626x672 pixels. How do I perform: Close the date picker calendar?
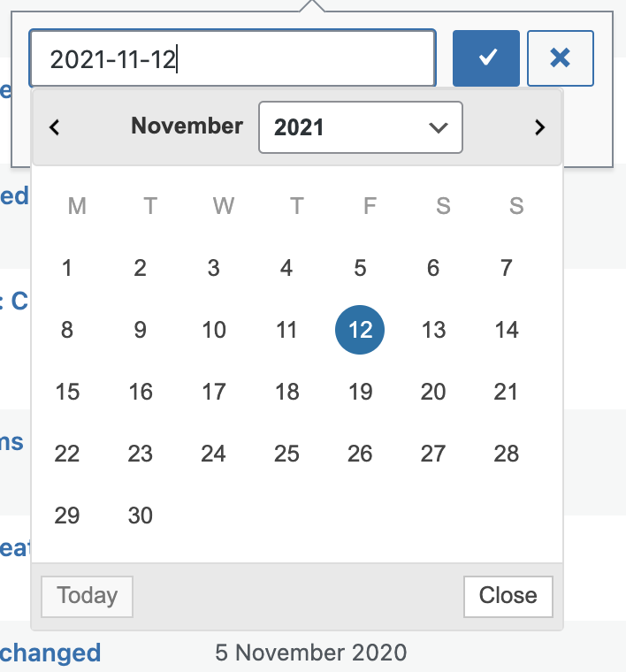click(508, 596)
